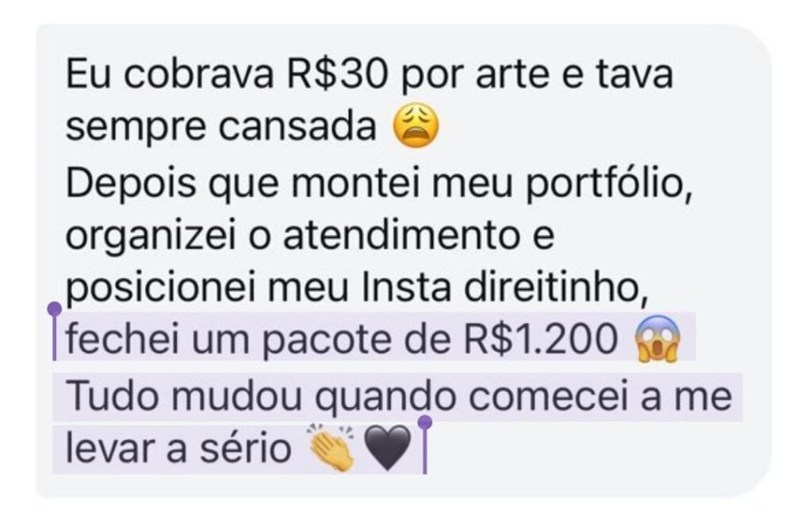Grab the selection end handle after the heart

(425, 444)
